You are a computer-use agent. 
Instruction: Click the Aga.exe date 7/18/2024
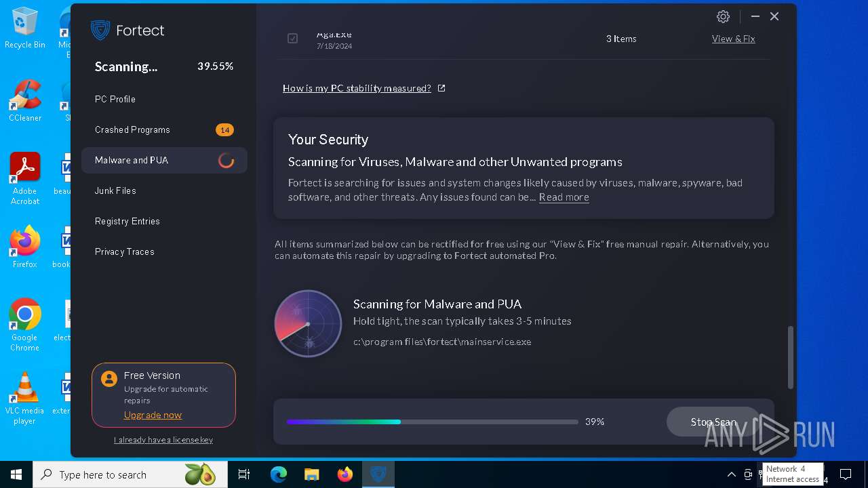334,47
